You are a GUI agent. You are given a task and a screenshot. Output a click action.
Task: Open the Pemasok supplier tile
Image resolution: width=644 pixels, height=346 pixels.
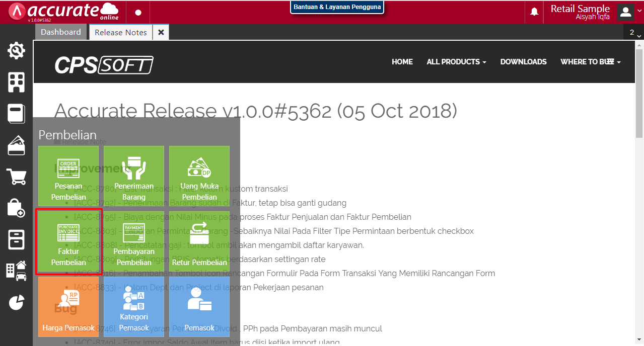[199, 307]
